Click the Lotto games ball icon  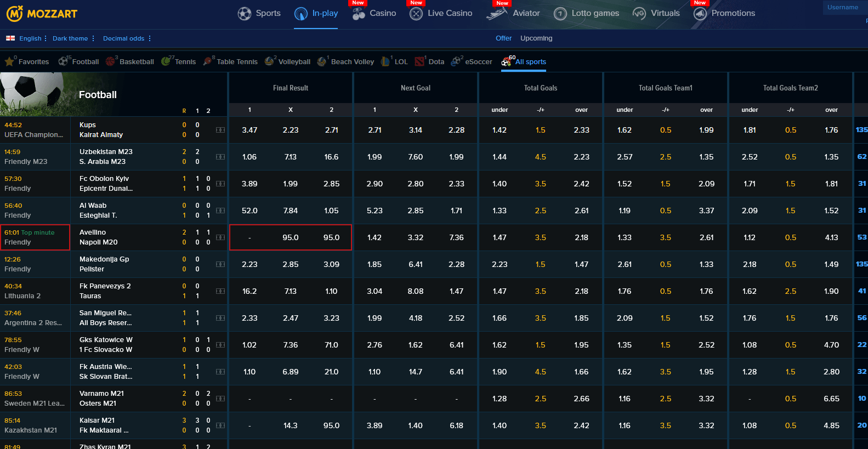coord(560,14)
